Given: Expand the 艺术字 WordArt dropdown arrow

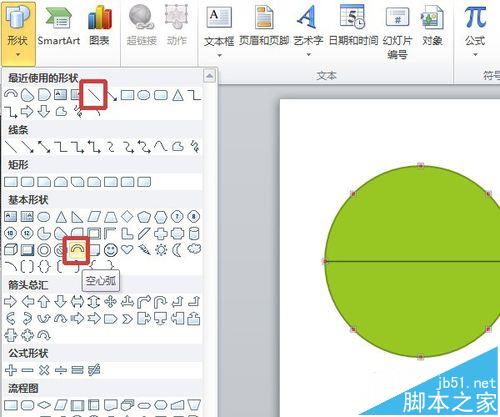Looking at the screenshot, I should [308, 54].
